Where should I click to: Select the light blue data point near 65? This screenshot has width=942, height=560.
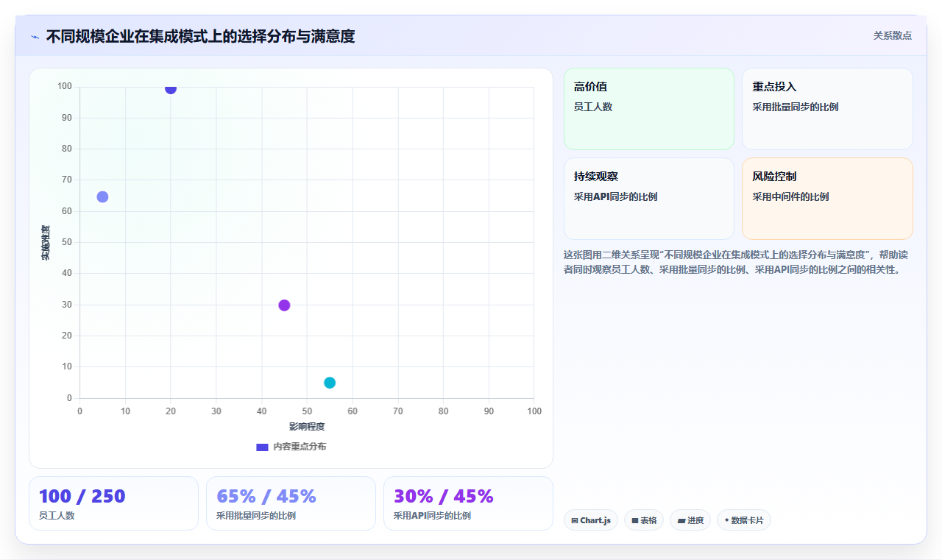102,196
